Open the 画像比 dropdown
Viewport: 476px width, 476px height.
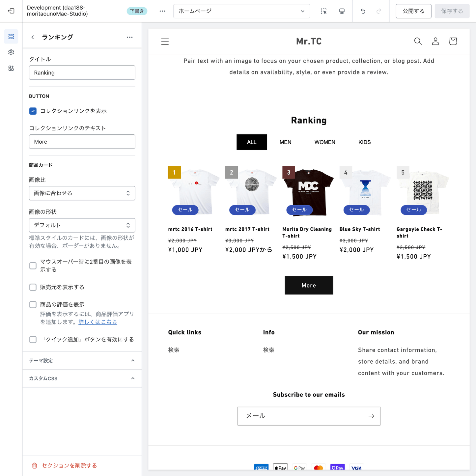click(x=82, y=193)
